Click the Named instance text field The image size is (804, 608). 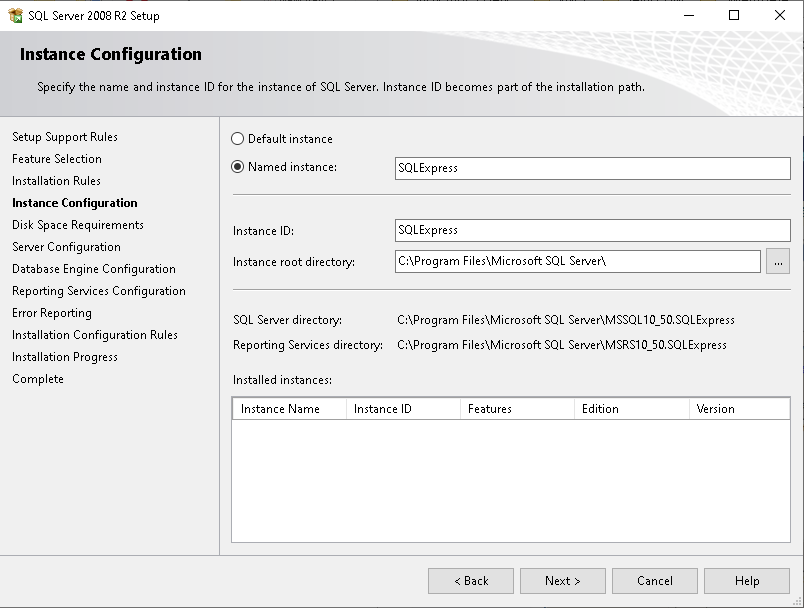(592, 168)
